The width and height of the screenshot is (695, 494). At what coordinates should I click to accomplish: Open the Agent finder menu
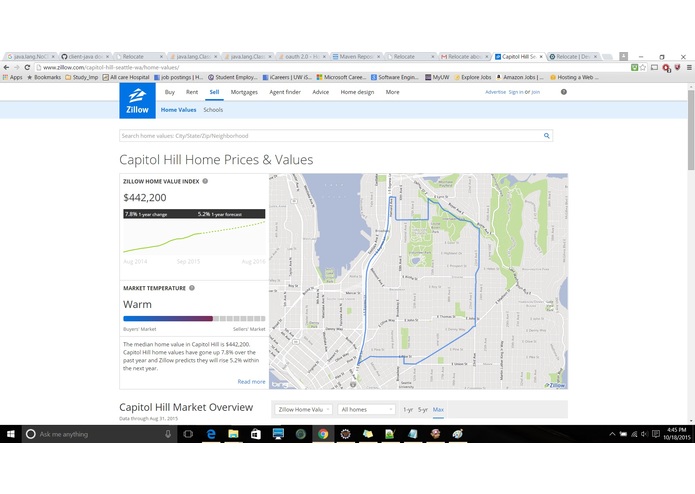[285, 92]
